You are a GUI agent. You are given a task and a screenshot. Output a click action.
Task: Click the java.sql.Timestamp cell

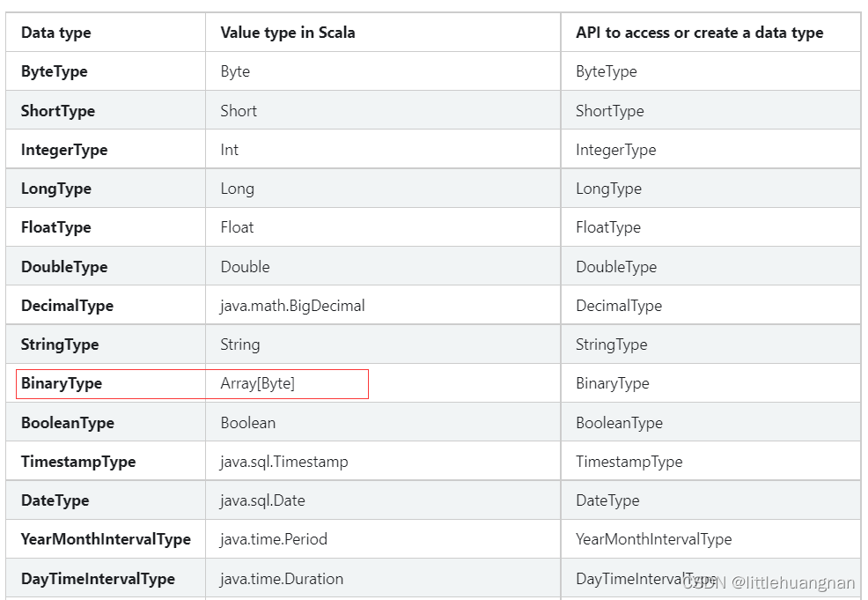click(x=284, y=462)
